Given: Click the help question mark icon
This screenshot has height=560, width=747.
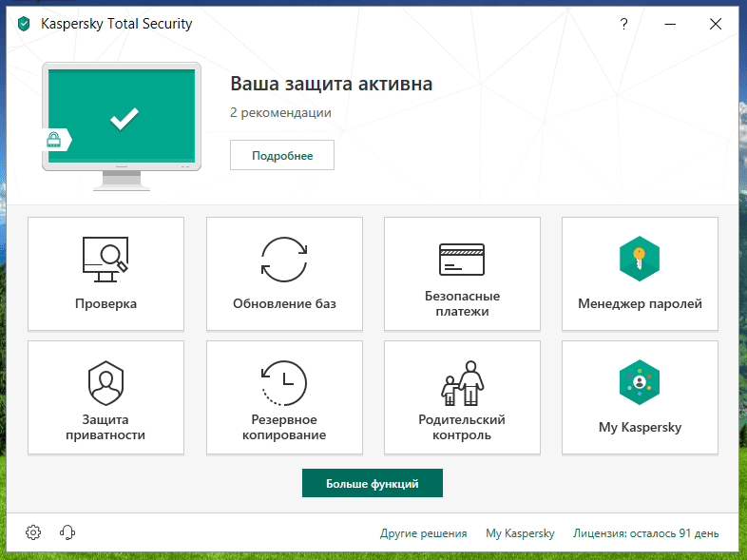Looking at the screenshot, I should pos(623,24).
